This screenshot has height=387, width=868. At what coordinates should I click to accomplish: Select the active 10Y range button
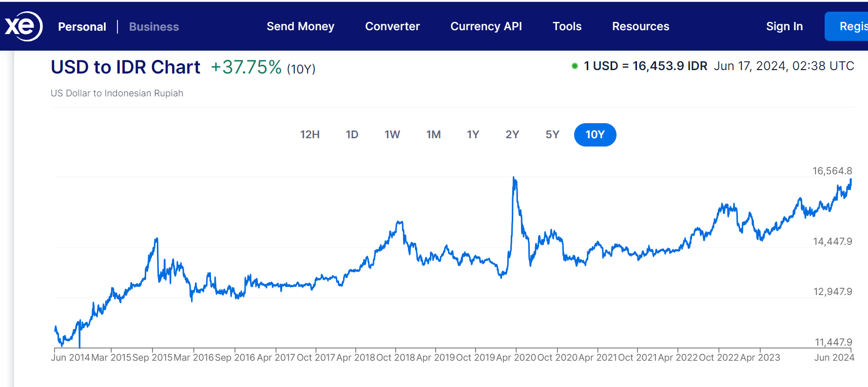[x=595, y=135]
